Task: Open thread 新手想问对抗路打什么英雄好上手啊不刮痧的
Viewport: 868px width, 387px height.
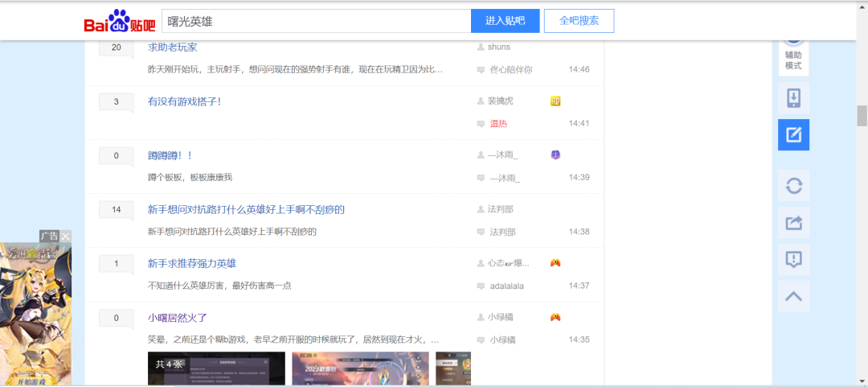Action: pyautogui.click(x=247, y=209)
